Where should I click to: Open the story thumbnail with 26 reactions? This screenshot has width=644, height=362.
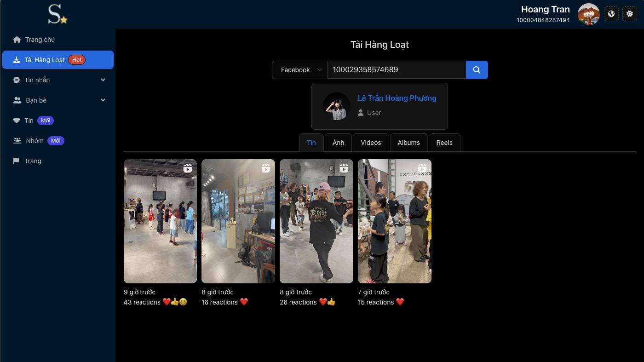coord(316,221)
